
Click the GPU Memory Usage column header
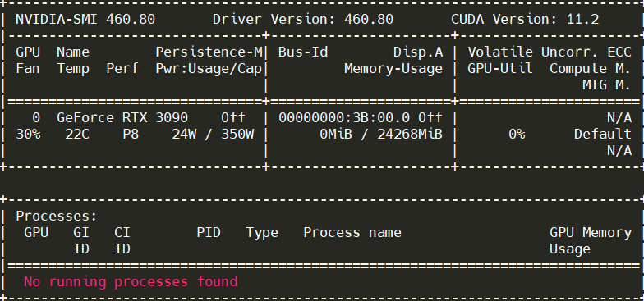[x=591, y=241]
